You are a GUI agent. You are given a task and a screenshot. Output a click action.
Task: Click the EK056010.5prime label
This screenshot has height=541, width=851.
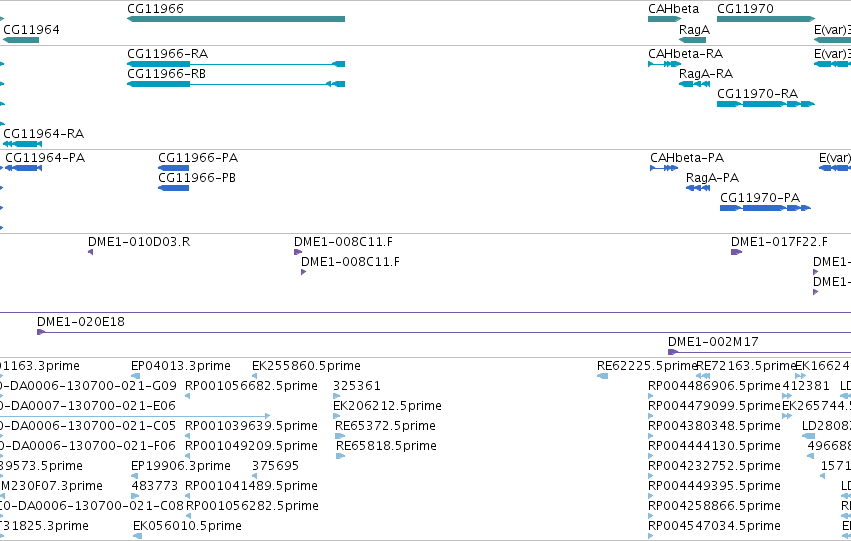coord(187,526)
